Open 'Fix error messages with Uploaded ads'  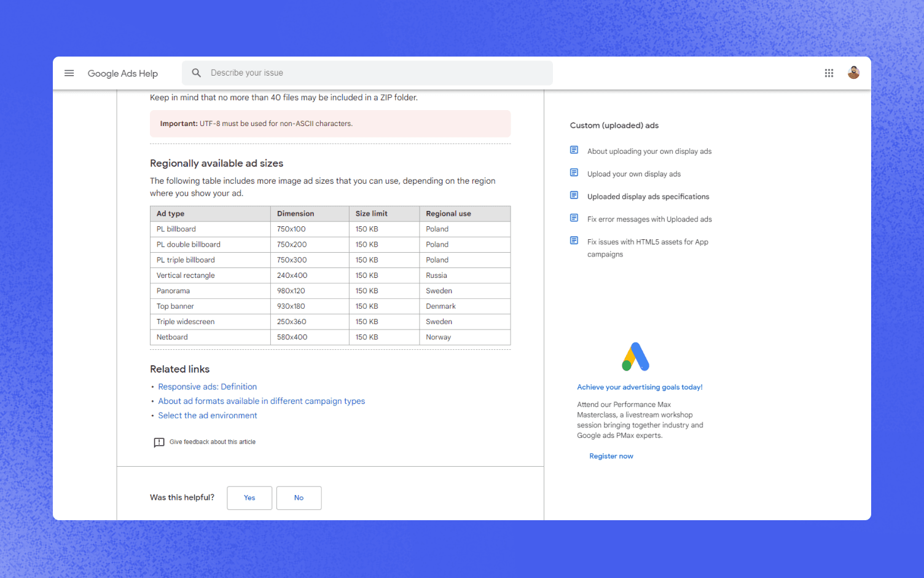(x=649, y=220)
